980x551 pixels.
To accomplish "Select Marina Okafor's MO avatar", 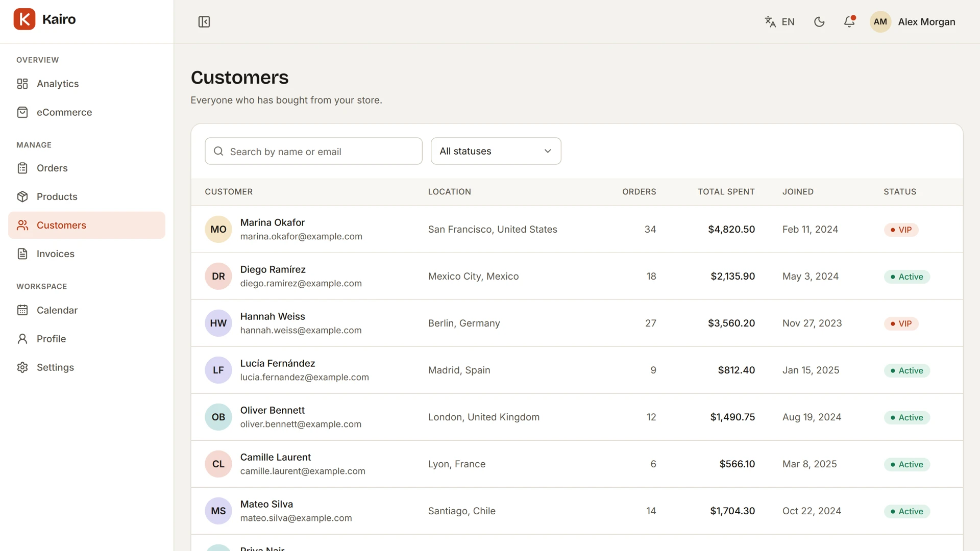I will click(x=218, y=230).
